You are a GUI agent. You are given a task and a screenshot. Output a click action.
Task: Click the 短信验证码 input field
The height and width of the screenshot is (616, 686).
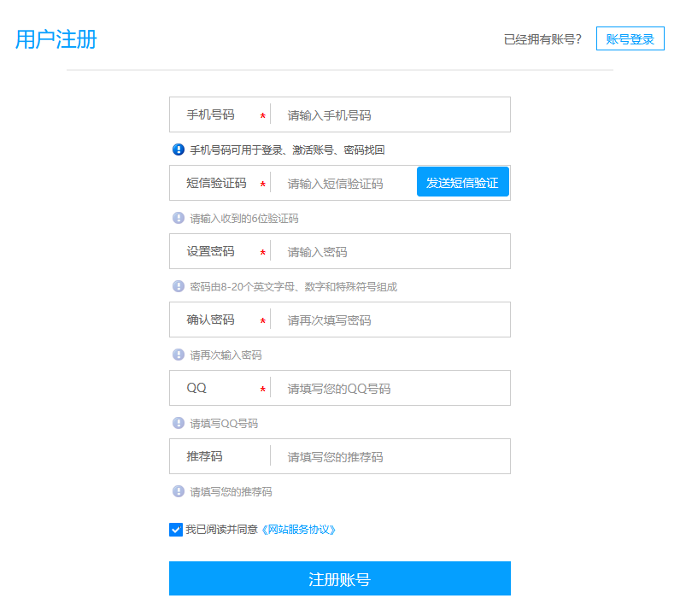[346, 184]
